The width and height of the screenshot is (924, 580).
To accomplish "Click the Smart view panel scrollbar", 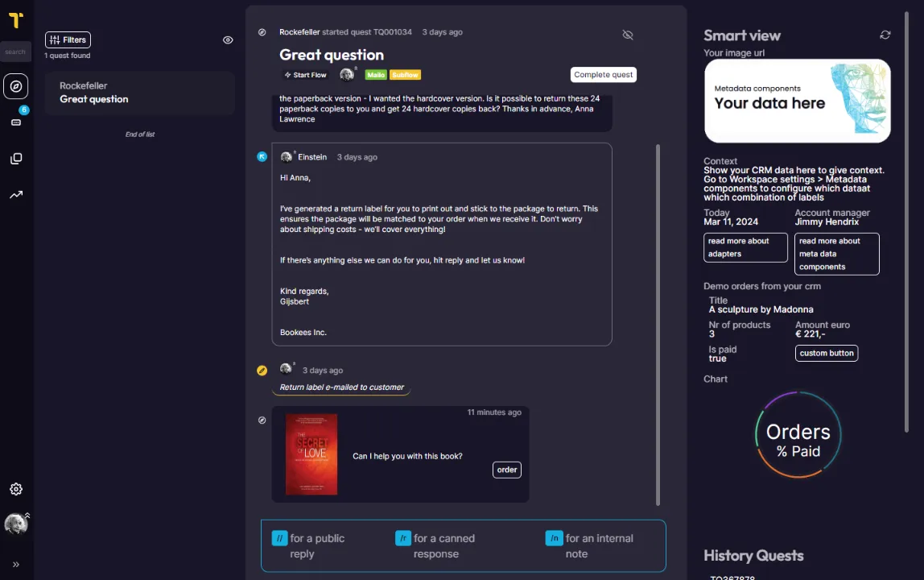I will [907, 222].
